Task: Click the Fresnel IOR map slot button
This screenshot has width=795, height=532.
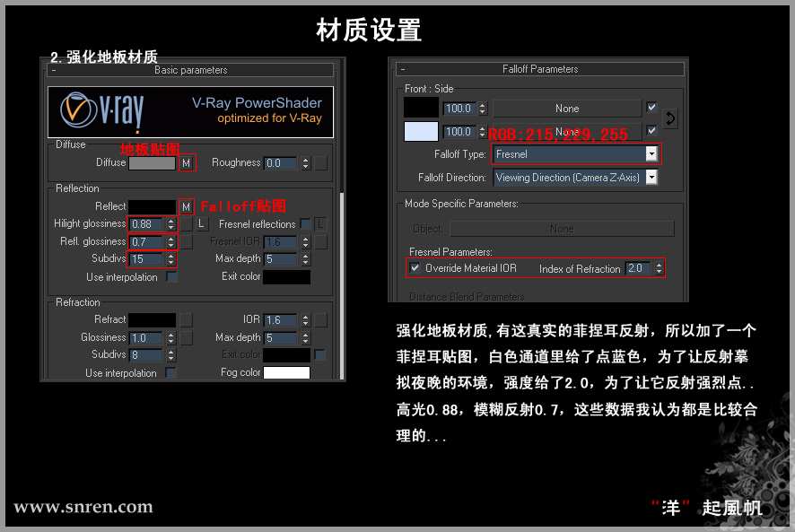Action: pyautogui.click(x=321, y=242)
